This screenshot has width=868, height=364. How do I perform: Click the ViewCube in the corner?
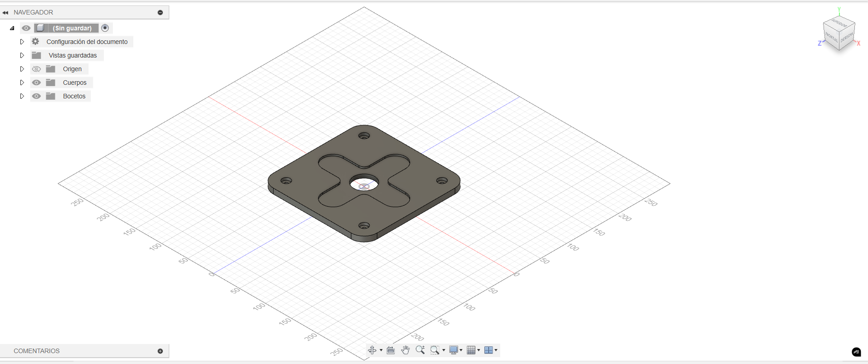[839, 33]
